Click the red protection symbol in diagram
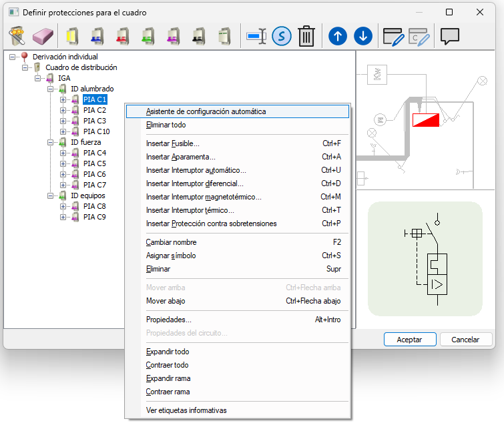 [425, 120]
